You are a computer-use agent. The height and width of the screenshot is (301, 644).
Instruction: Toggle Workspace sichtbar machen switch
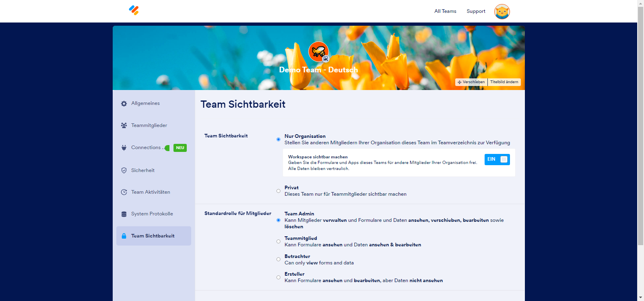click(497, 160)
